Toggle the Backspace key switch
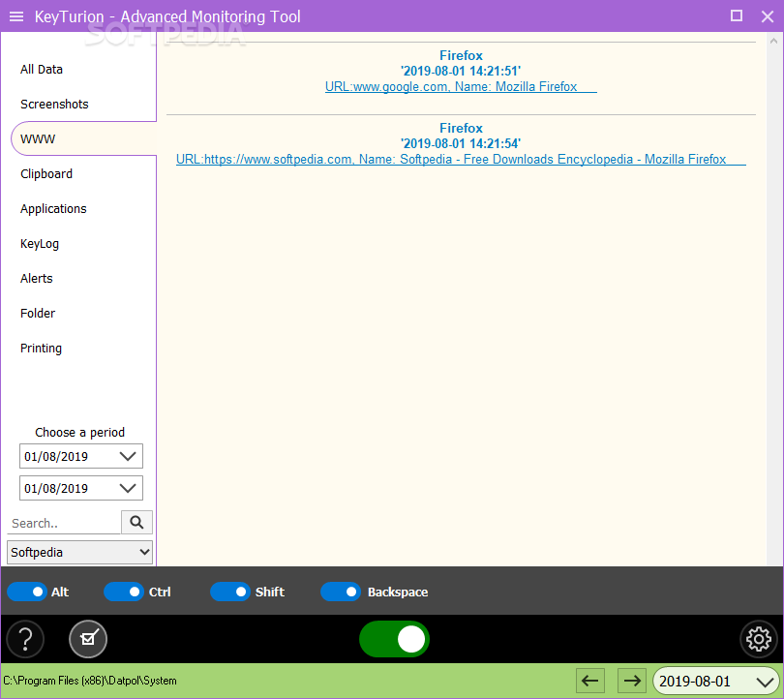 click(341, 592)
